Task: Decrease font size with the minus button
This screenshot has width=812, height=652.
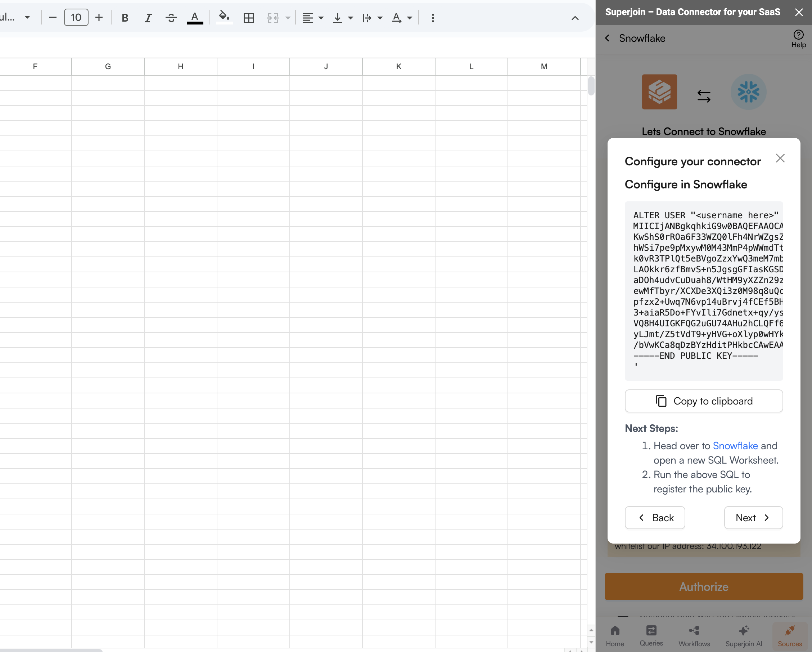Action: pyautogui.click(x=53, y=17)
